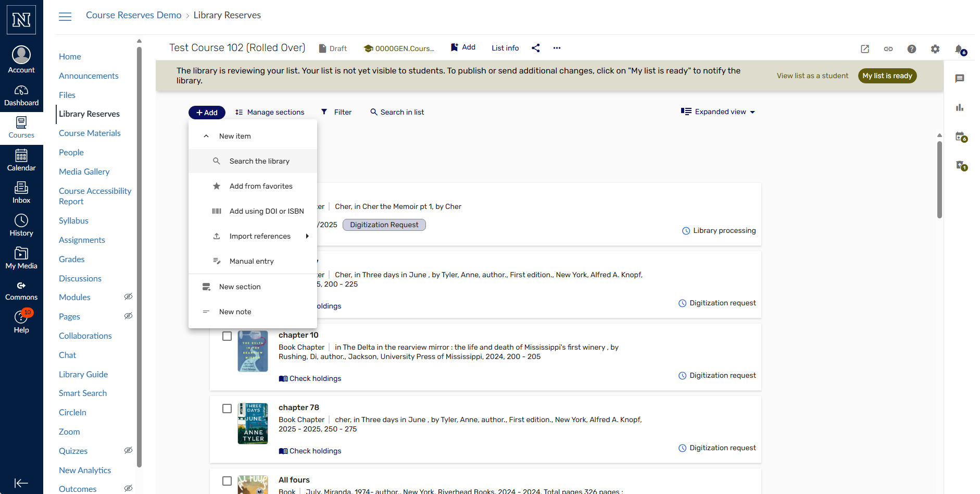This screenshot has width=980, height=494.
Task: Choose New section
Action: (x=253, y=287)
